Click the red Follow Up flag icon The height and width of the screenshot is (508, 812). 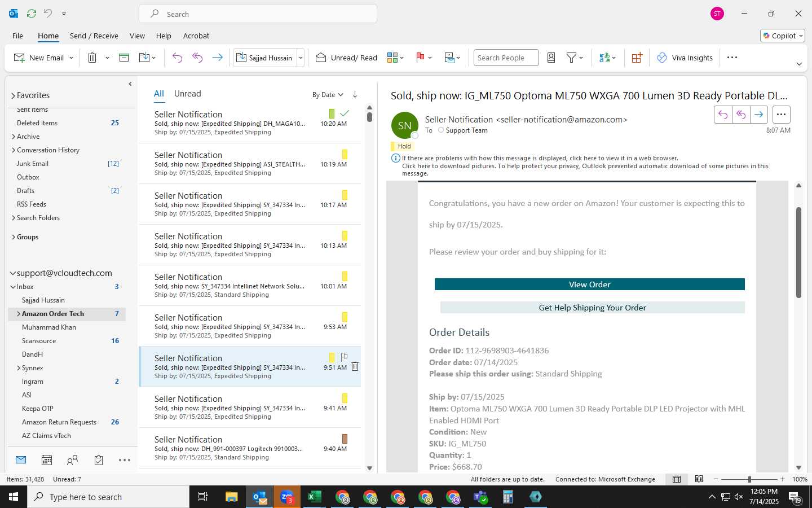(x=420, y=58)
